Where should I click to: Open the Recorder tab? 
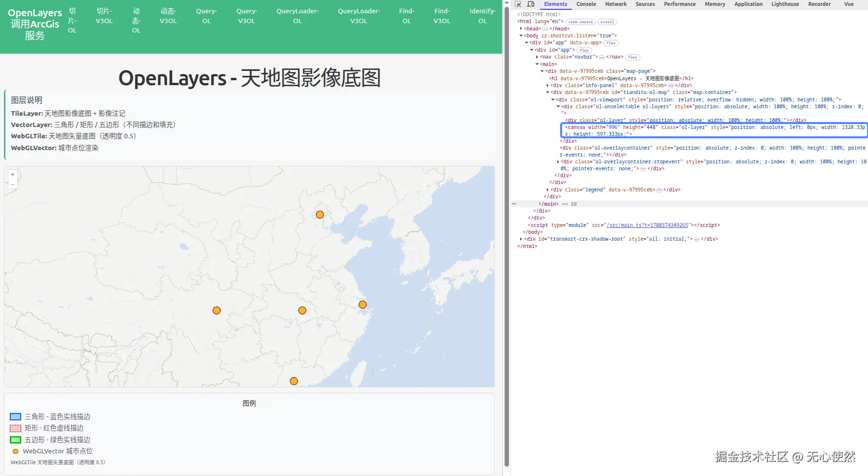(819, 4)
